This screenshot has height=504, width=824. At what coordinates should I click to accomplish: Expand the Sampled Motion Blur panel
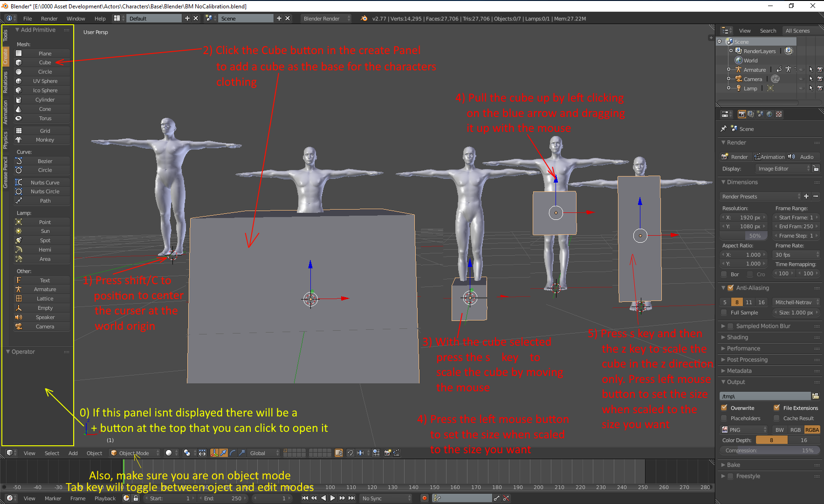[723, 326]
